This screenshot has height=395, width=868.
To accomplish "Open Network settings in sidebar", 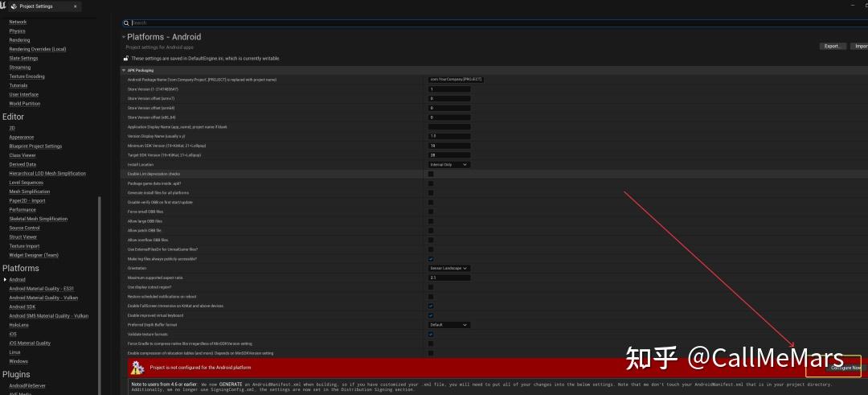I will pyautogui.click(x=18, y=22).
